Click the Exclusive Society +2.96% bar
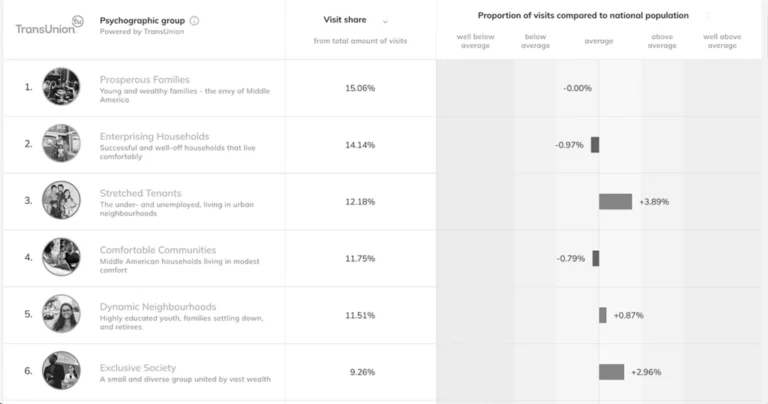The height and width of the screenshot is (404, 768). click(611, 372)
